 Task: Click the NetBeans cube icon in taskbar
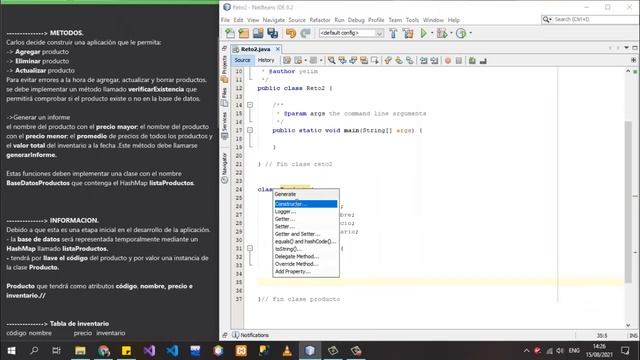pyautogui.click(x=310, y=351)
